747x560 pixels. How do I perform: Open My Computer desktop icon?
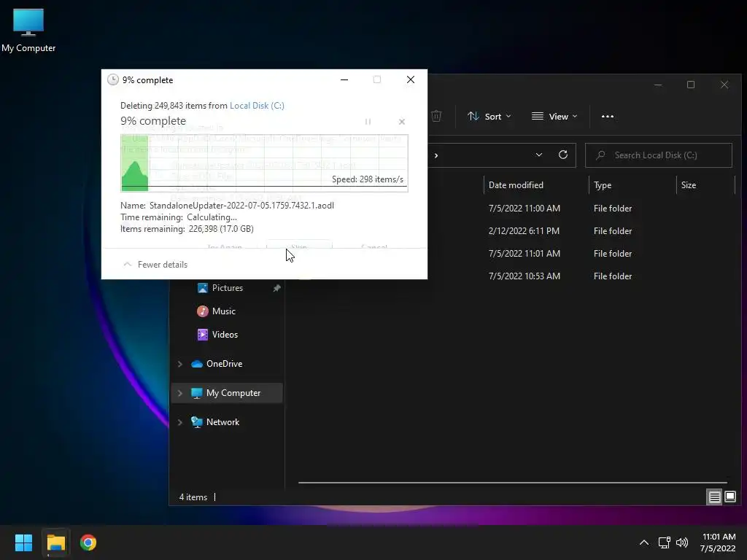pyautogui.click(x=28, y=31)
